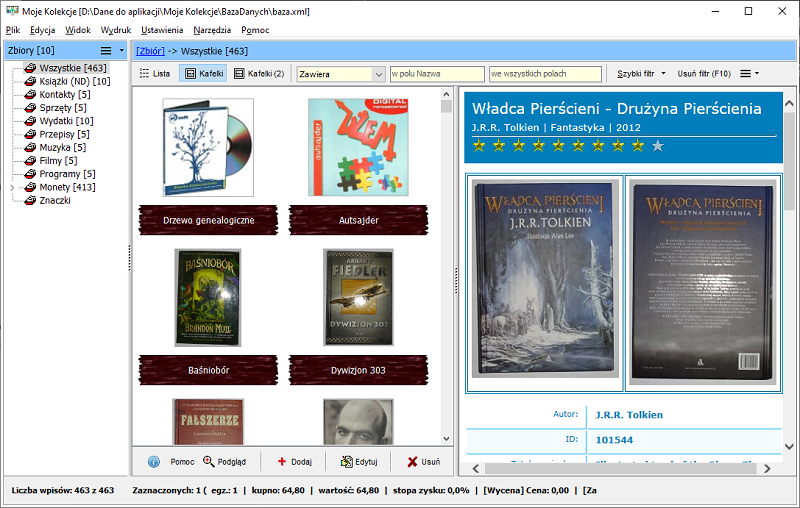
Task: Click the 'we wszystkich polach' search field
Action: click(545, 74)
